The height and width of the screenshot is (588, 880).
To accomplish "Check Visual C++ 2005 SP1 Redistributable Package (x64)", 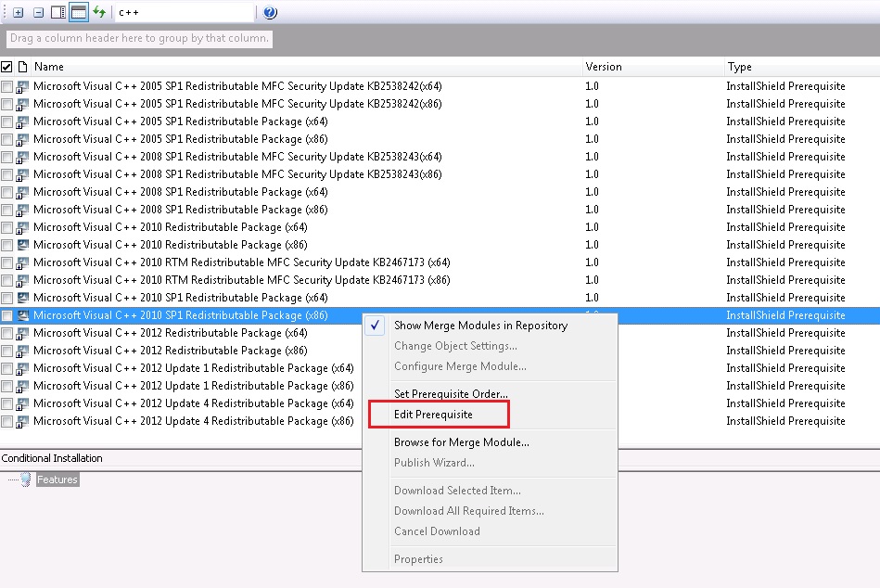I will pyautogui.click(x=7, y=121).
